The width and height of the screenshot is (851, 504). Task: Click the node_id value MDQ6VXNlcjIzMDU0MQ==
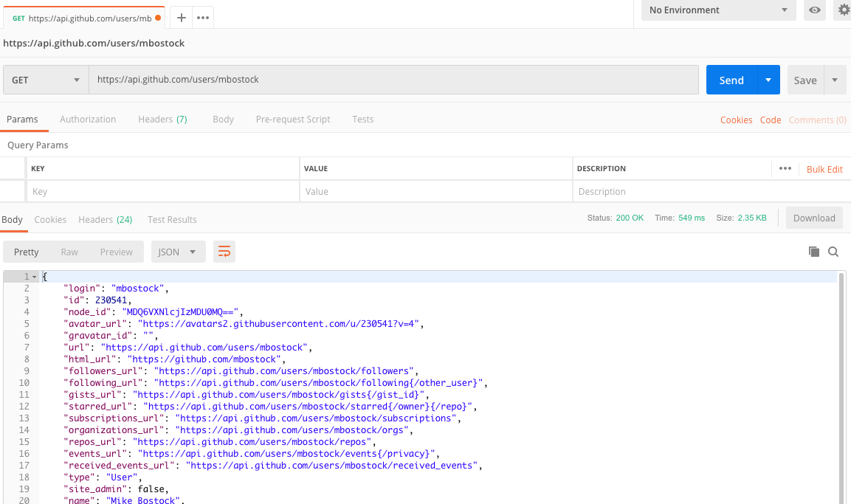click(x=180, y=312)
